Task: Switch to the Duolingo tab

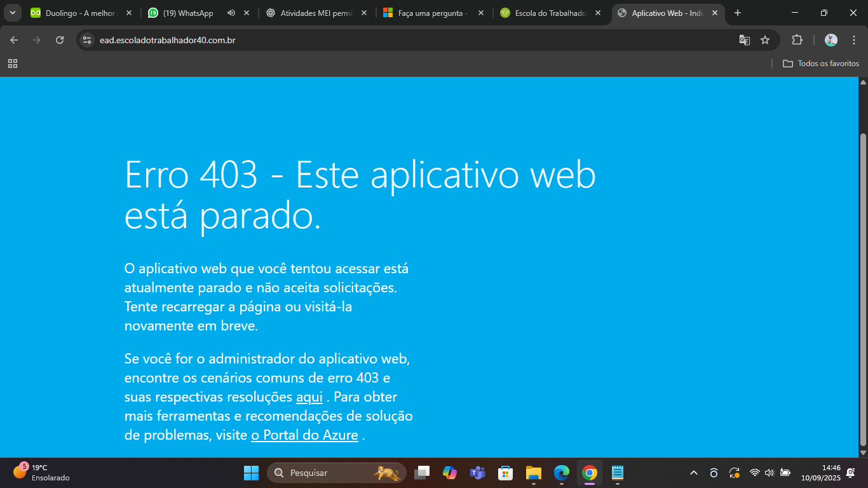Action: pos(81,13)
